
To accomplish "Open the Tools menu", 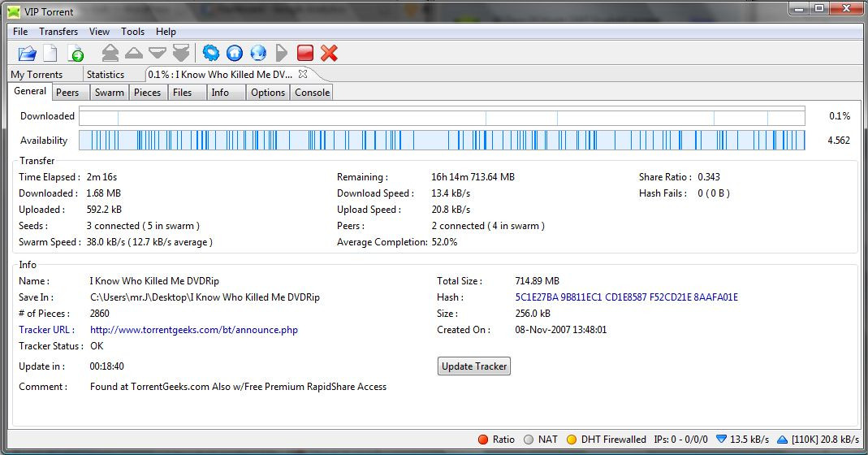I will click(x=133, y=32).
